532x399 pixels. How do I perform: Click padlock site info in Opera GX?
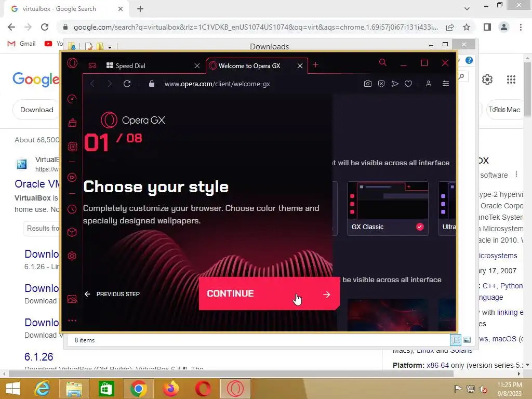tap(152, 84)
